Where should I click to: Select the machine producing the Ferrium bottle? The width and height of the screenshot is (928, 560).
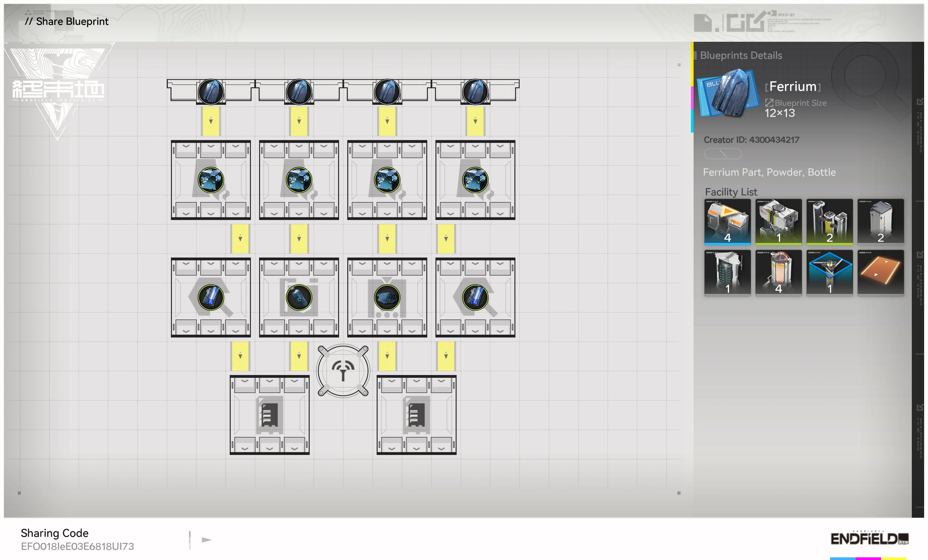pos(299,297)
